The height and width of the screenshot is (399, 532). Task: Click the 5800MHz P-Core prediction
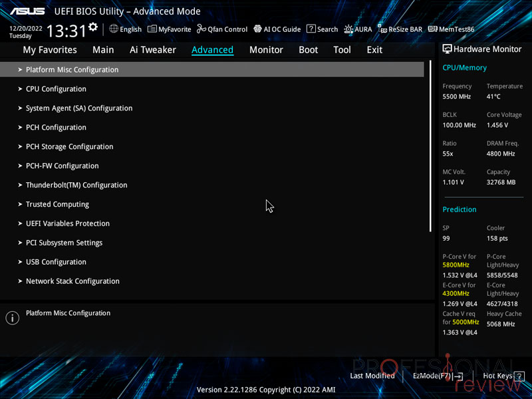[x=456, y=265]
